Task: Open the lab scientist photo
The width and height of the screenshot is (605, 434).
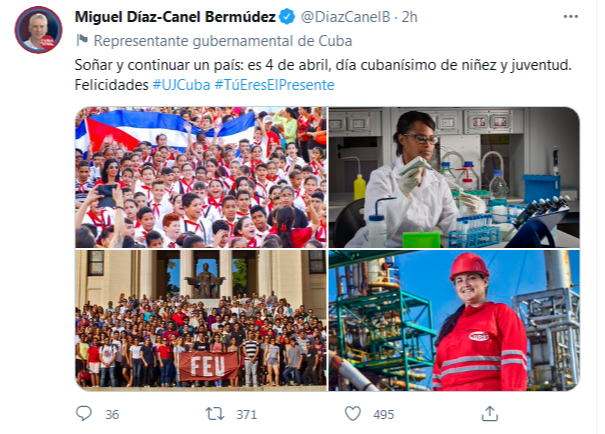Action: (454, 177)
